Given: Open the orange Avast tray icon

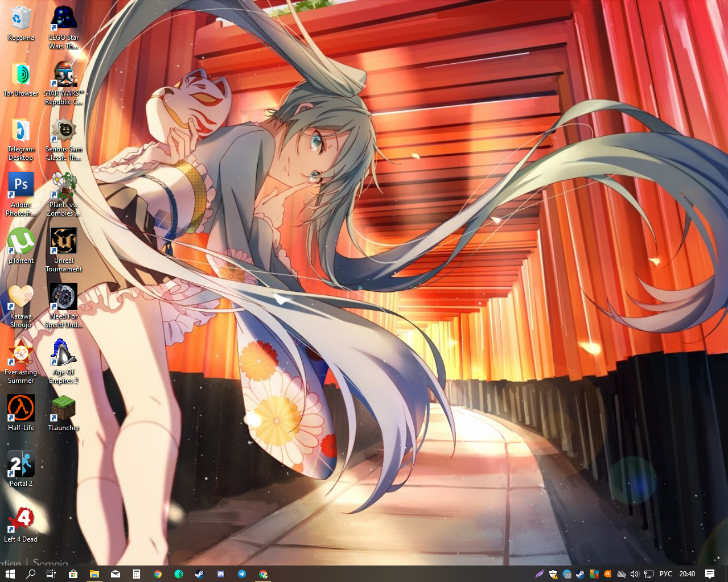Looking at the screenshot, I should (x=607, y=574).
